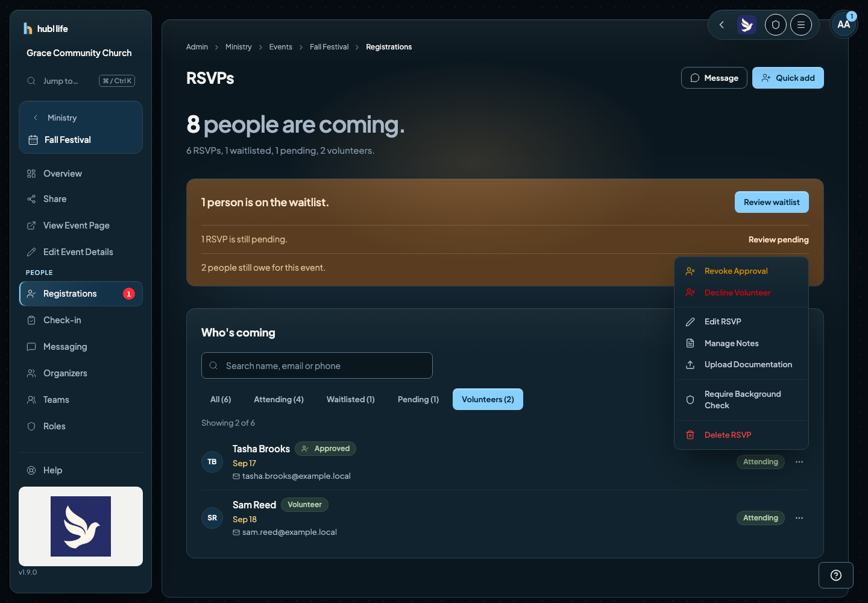
Task: Open the Organizers page
Action: (81, 373)
